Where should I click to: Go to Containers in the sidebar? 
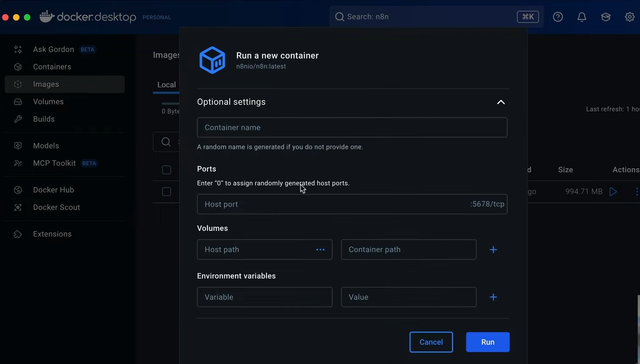coord(64,67)
